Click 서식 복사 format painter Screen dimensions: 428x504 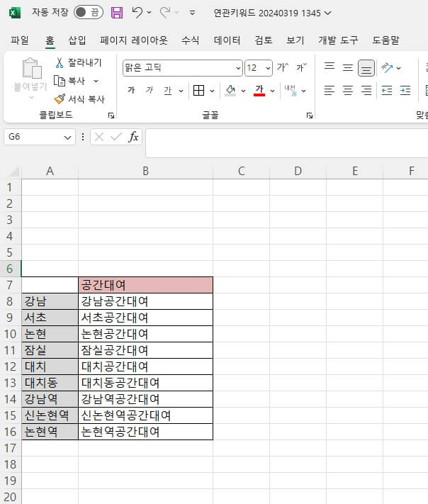click(79, 99)
